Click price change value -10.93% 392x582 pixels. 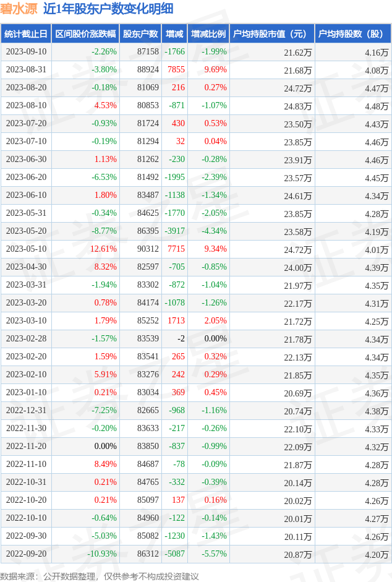102,554
